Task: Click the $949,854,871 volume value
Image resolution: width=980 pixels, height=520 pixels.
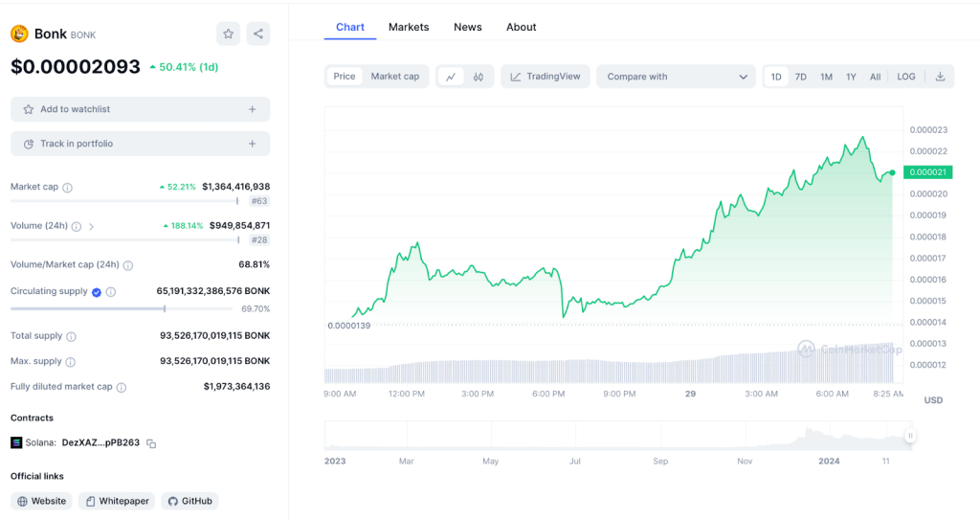Action: (x=239, y=225)
